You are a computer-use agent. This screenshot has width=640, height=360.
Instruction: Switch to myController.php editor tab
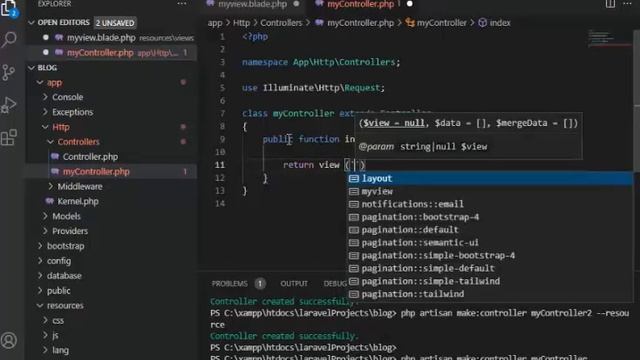[360, 4]
